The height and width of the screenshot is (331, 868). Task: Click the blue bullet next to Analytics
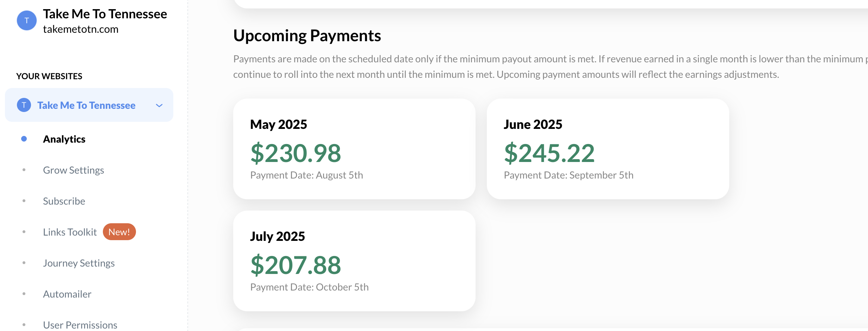coord(24,139)
